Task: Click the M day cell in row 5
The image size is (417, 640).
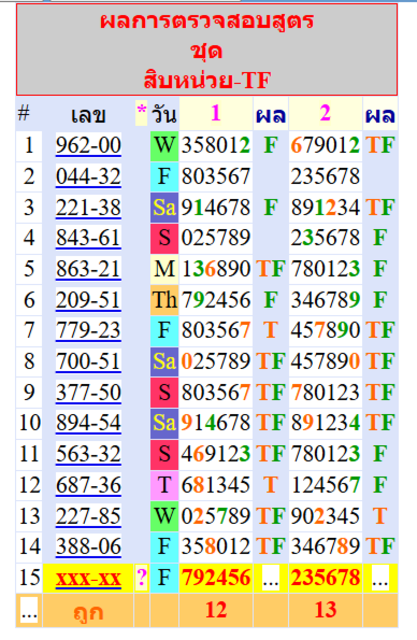Action: tap(164, 269)
